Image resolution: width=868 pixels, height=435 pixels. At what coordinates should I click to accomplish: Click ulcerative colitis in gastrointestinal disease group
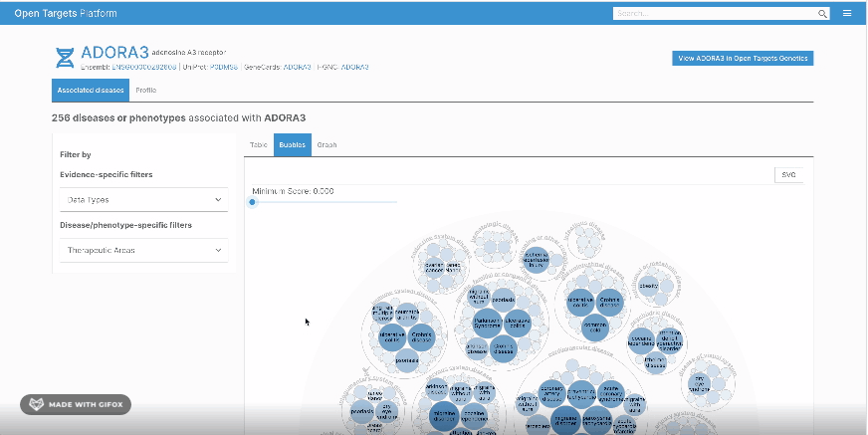(580, 303)
